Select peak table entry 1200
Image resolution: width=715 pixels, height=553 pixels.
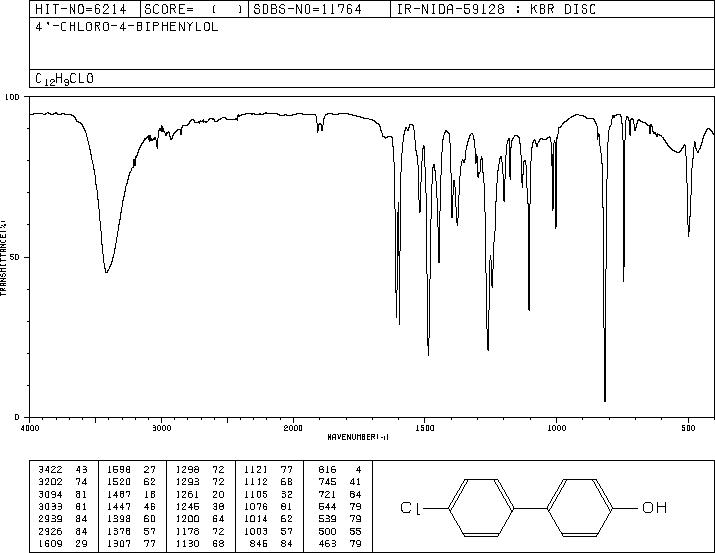tap(187, 519)
